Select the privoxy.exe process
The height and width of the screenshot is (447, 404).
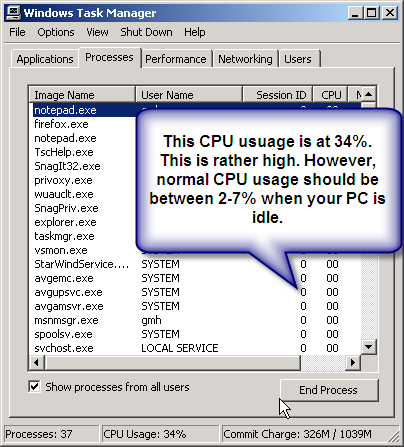(63, 180)
